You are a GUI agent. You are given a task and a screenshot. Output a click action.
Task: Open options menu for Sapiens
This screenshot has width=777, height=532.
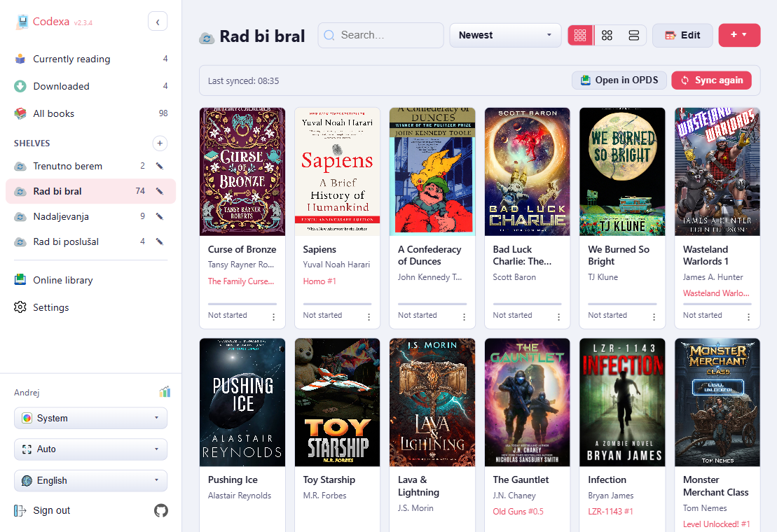[x=369, y=316]
